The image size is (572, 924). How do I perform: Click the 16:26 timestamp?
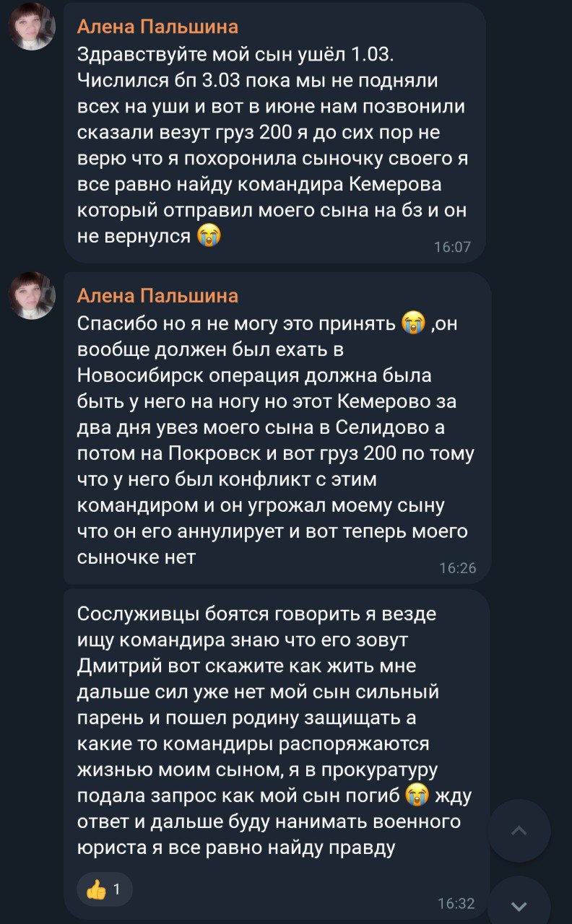pos(458,568)
